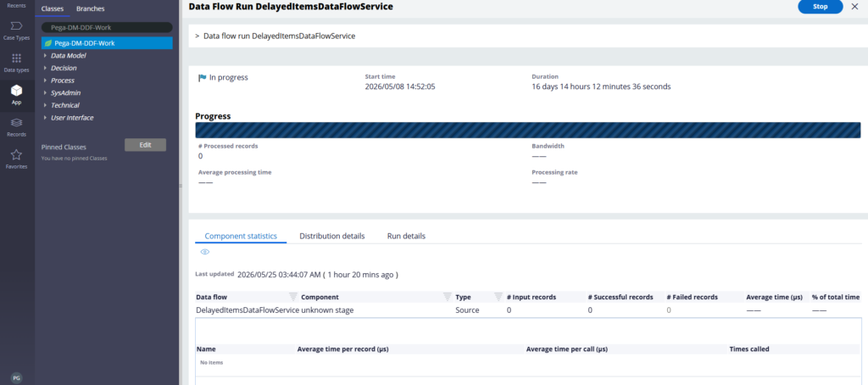
Task: Stop the data flow run
Action: [x=821, y=7]
